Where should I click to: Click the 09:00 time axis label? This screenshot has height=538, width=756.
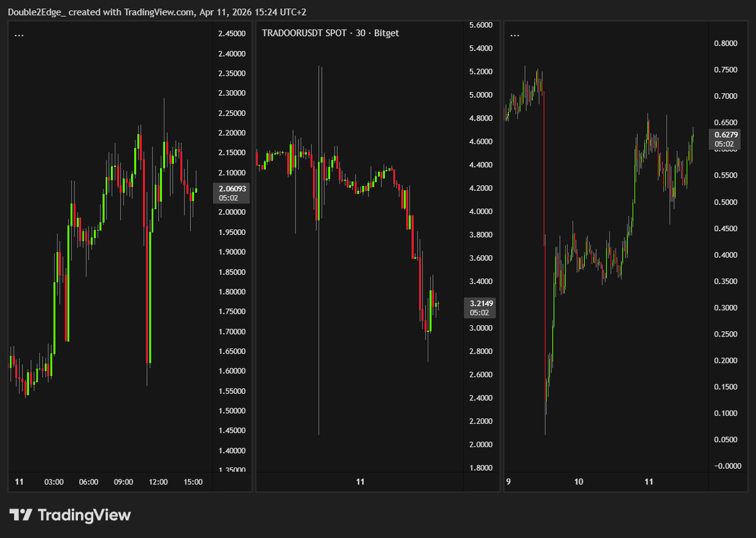pos(123,482)
